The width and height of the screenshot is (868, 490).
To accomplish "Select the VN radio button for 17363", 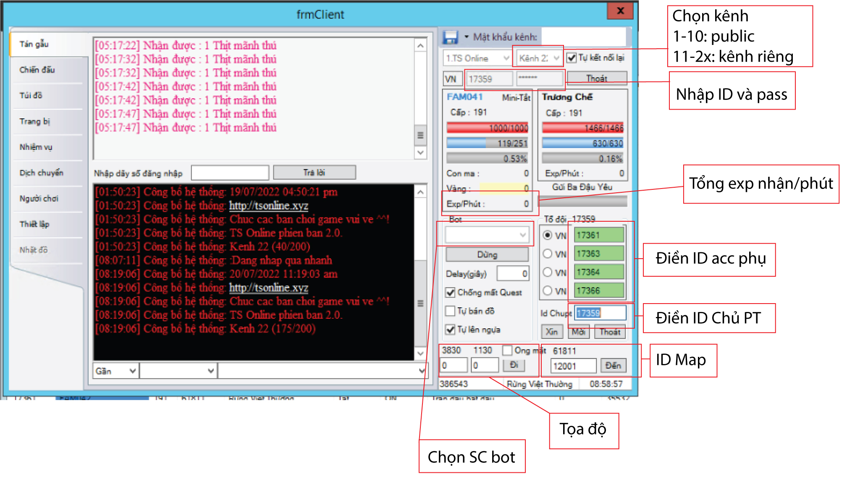I will pos(547,254).
